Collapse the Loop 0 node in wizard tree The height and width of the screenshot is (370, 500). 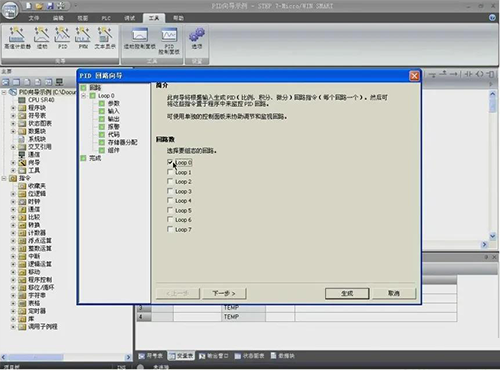click(84, 96)
